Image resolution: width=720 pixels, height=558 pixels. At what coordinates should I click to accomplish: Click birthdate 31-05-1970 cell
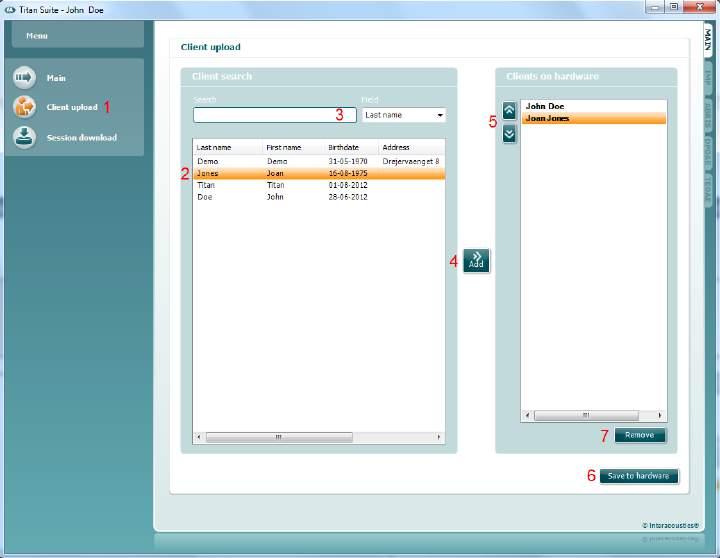(x=348, y=161)
